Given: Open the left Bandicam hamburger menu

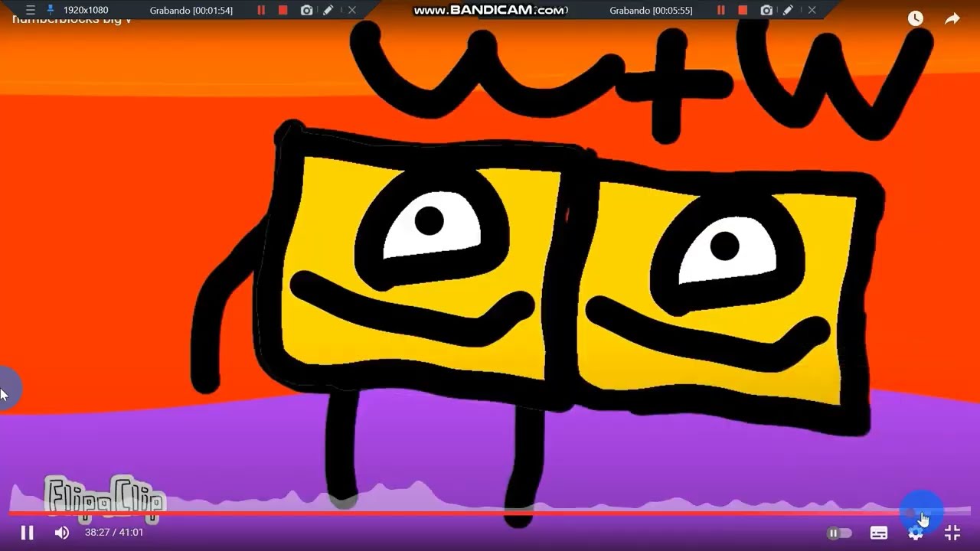Looking at the screenshot, I should tap(31, 10).
